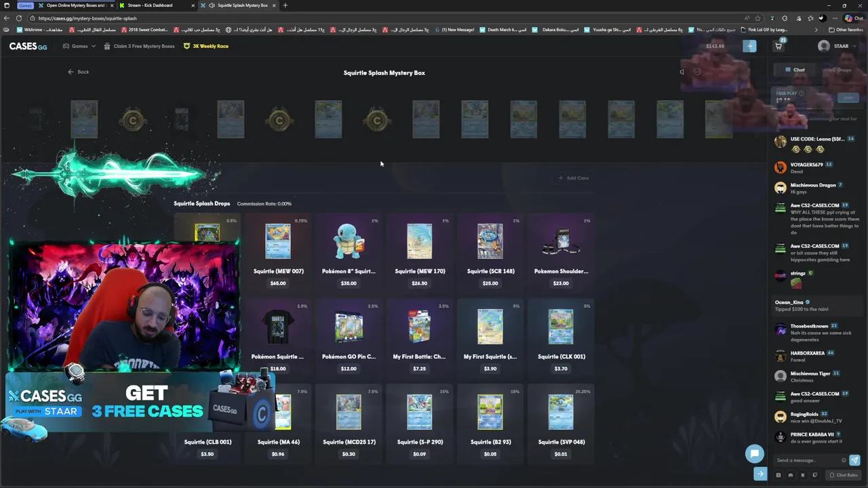Switch to Open Online Mystery Boxes tab
Screen dimensions: 868x488
[75, 5]
